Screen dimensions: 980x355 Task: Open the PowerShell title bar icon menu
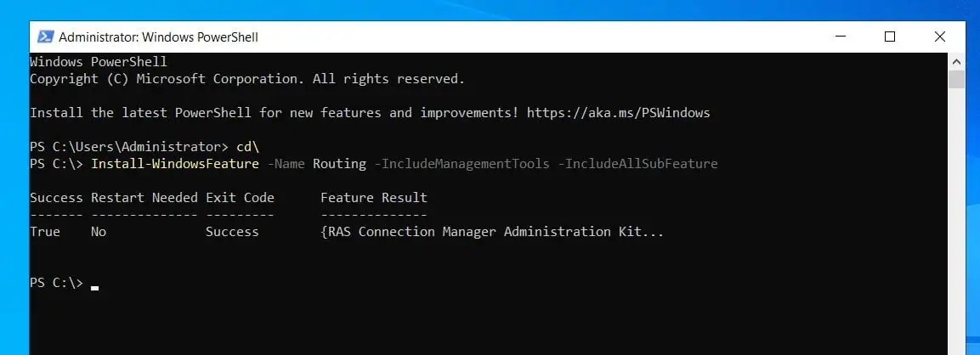[45, 37]
